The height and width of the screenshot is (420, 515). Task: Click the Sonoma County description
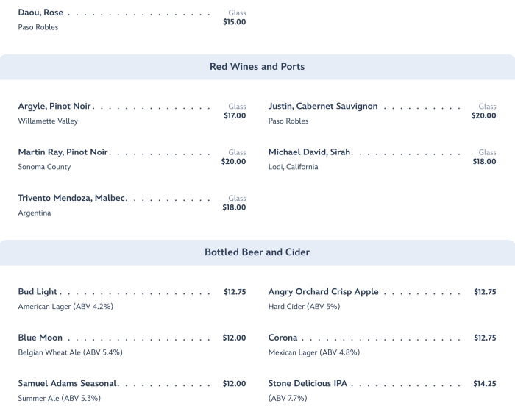click(44, 167)
